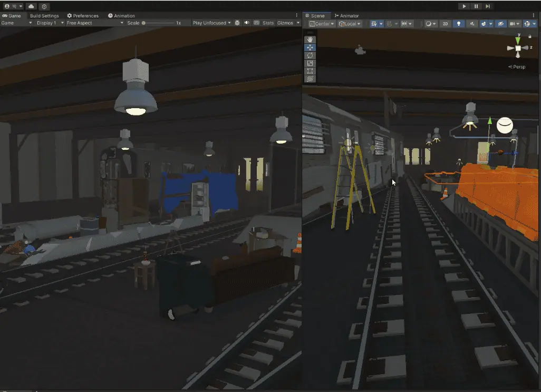Select the Scale tool
Viewport: 541px width, 392px height.
pyautogui.click(x=310, y=63)
